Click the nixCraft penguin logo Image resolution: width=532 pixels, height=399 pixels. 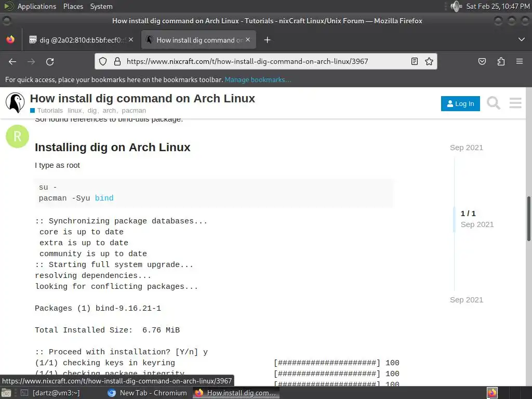click(x=15, y=103)
